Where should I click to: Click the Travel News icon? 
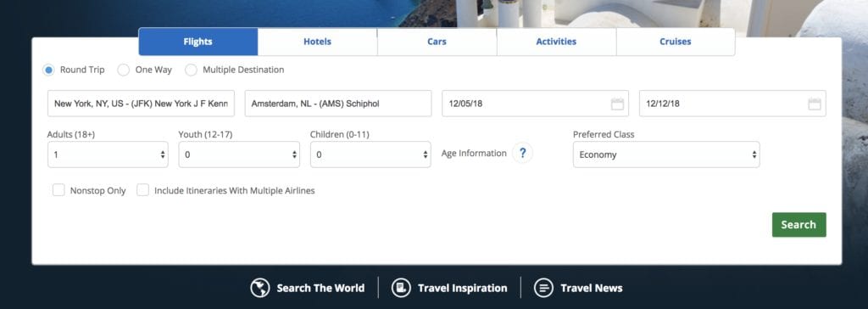point(543,288)
